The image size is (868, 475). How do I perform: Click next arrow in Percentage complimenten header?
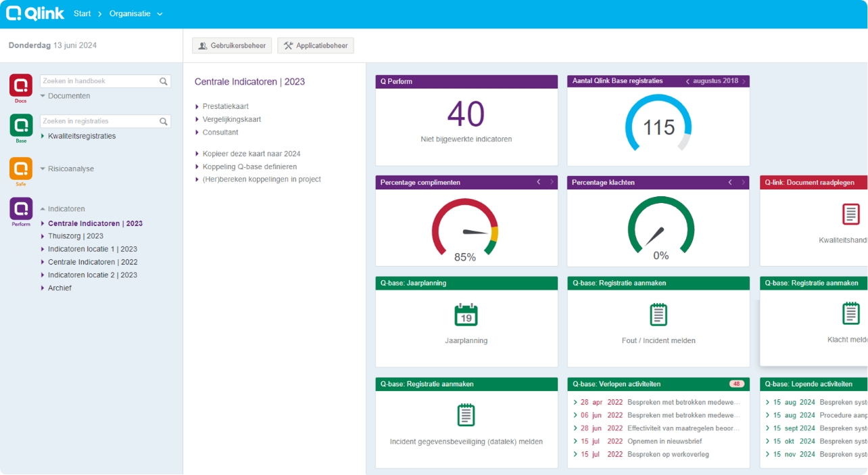coord(552,182)
